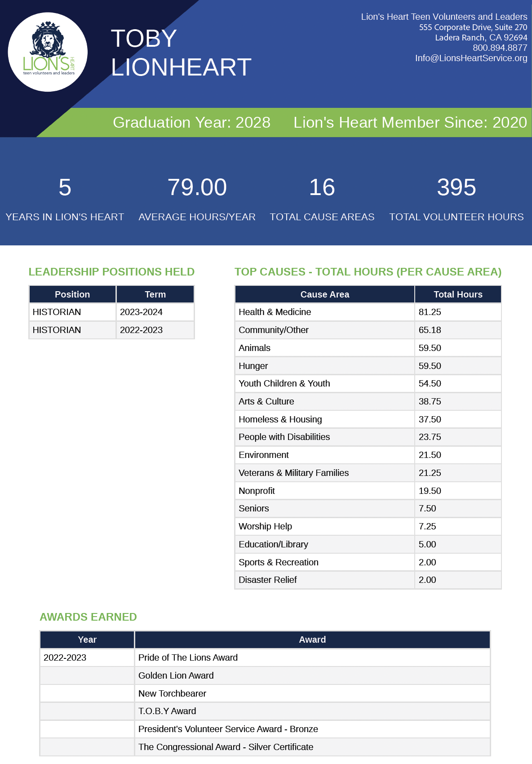Select the 395 total volunteer hours value
Viewport: 532px width, 764px height.
click(456, 187)
